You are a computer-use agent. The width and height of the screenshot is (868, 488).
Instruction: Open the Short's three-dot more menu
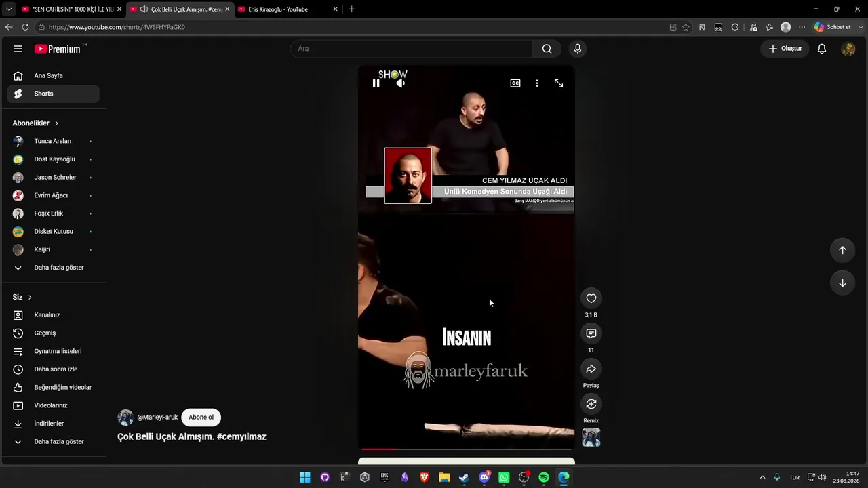537,83
